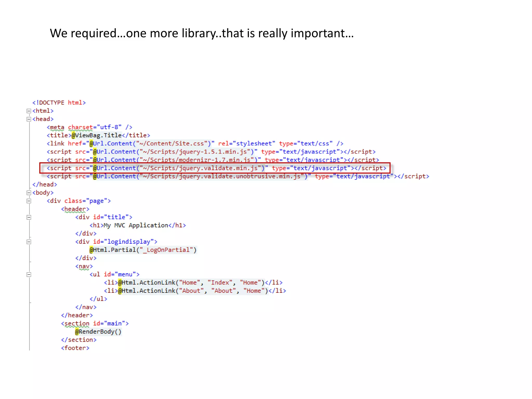The width and height of the screenshot is (532, 399).
Task: Collapse the head section outline box
Action: pos(29,119)
